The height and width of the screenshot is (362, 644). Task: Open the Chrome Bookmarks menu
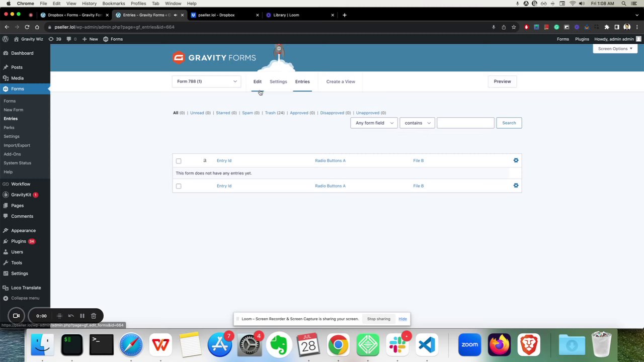tap(114, 4)
